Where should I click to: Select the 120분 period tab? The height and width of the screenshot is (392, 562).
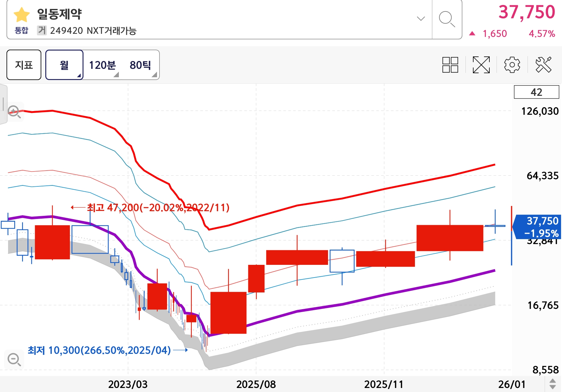[102, 65]
